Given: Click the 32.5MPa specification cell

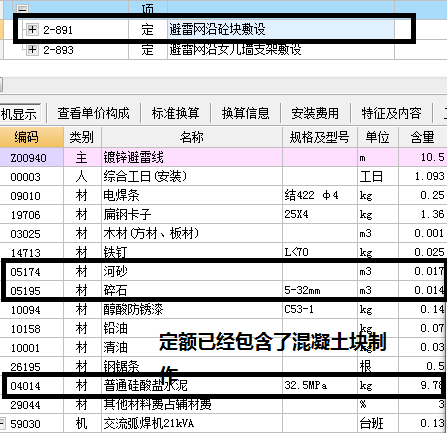Looking at the screenshot, I should [x=320, y=385].
